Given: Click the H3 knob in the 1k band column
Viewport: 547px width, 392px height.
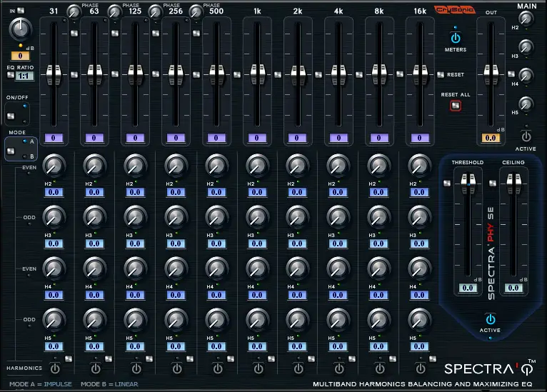Looking at the screenshot, I should (x=258, y=217).
